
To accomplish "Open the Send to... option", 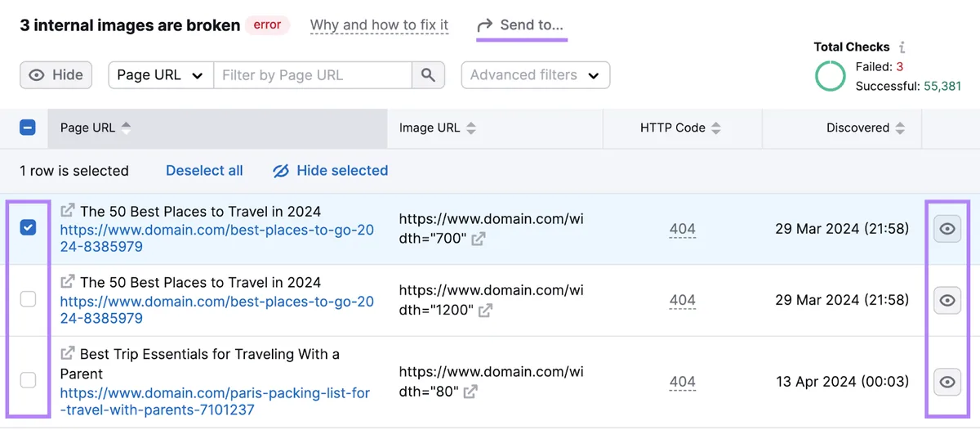I will [520, 25].
